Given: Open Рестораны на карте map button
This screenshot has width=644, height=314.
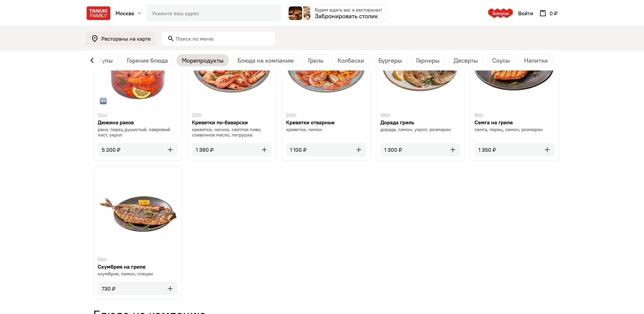Looking at the screenshot, I should point(121,39).
